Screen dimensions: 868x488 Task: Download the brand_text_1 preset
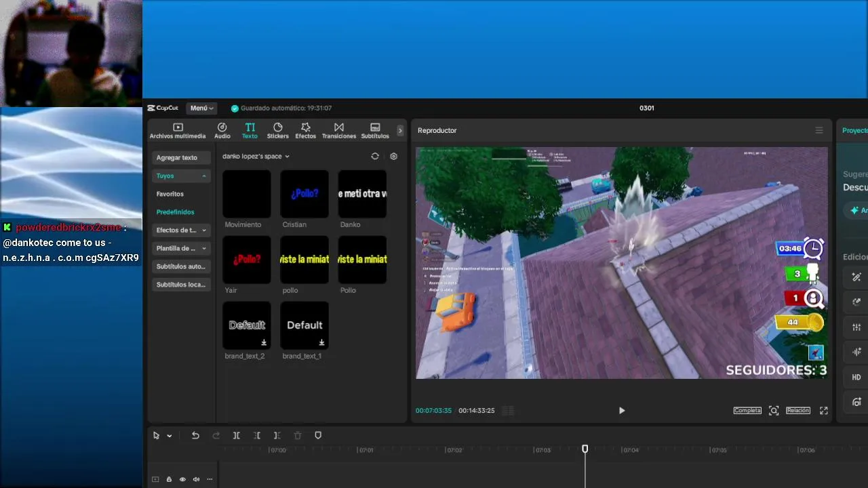coord(321,342)
